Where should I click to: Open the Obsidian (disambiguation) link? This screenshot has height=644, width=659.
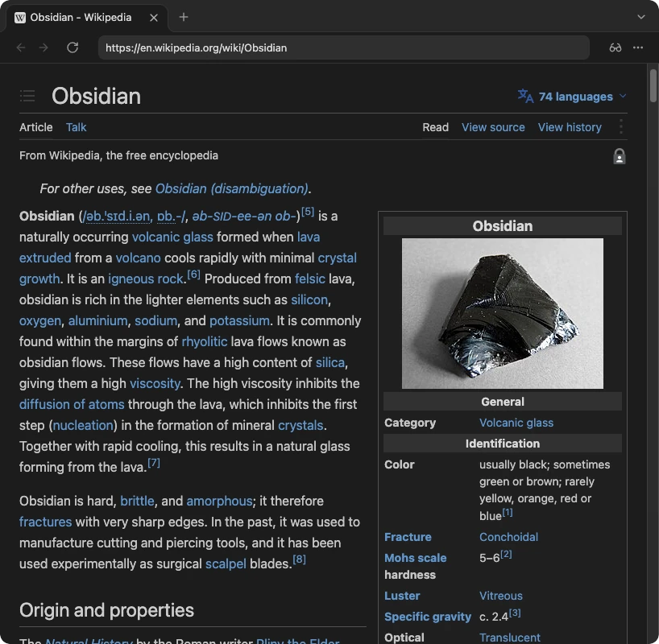(x=231, y=188)
